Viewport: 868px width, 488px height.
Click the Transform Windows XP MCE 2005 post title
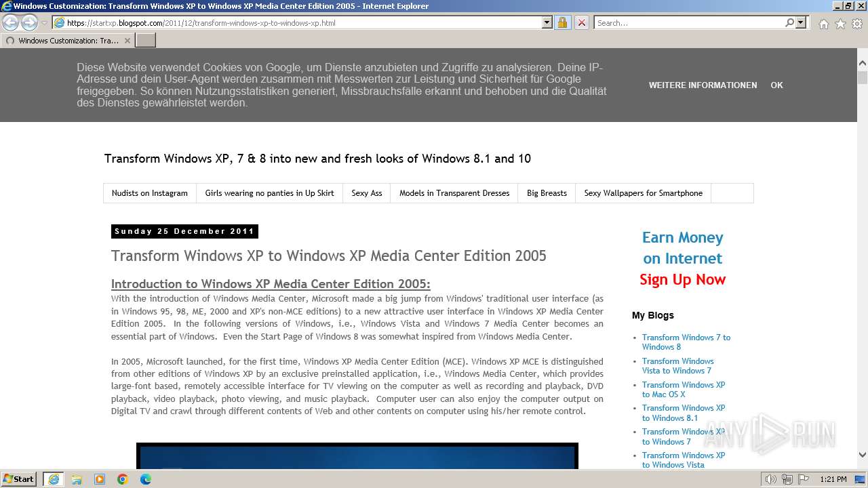(329, 256)
